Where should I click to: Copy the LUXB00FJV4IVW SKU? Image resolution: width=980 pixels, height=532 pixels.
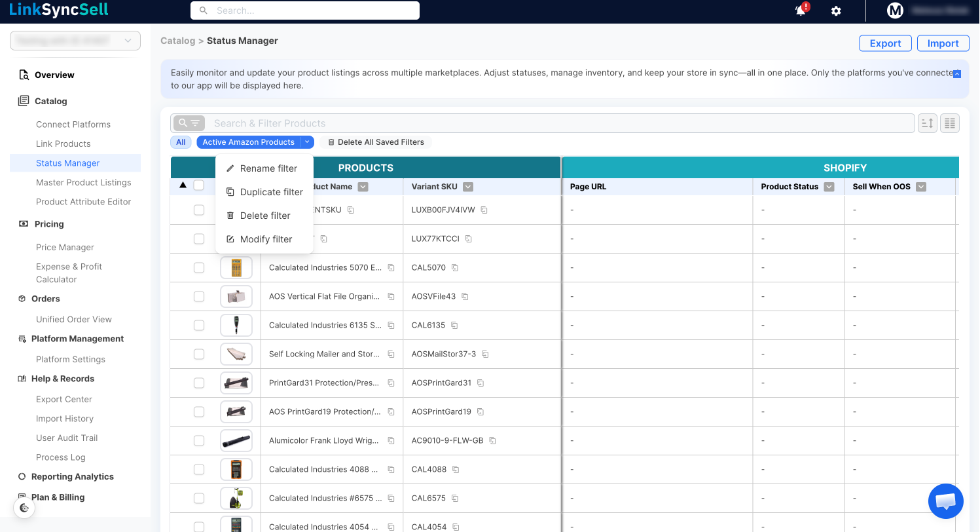tap(484, 210)
